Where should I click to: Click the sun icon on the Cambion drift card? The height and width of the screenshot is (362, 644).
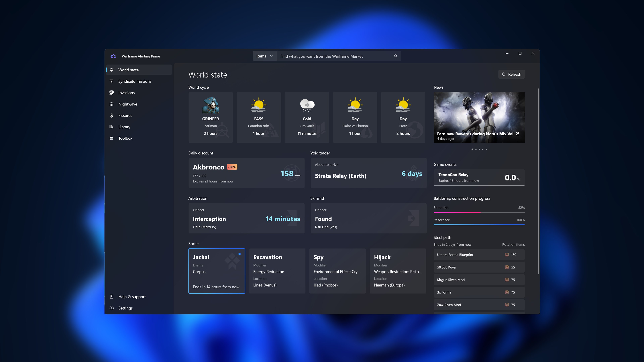pos(259,105)
